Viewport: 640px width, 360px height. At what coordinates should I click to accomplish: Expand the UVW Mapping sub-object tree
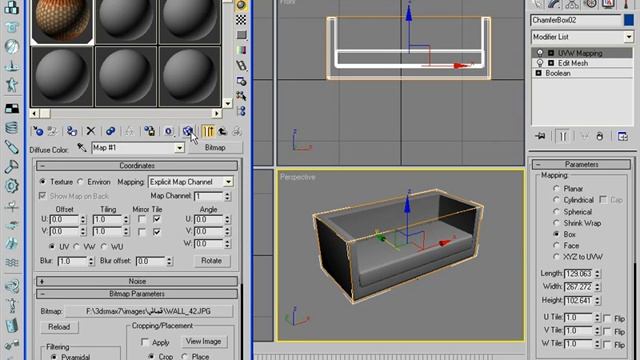[551, 53]
